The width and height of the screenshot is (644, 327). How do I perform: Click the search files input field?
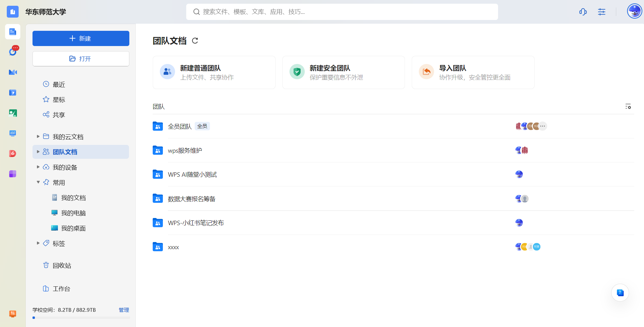point(342,12)
